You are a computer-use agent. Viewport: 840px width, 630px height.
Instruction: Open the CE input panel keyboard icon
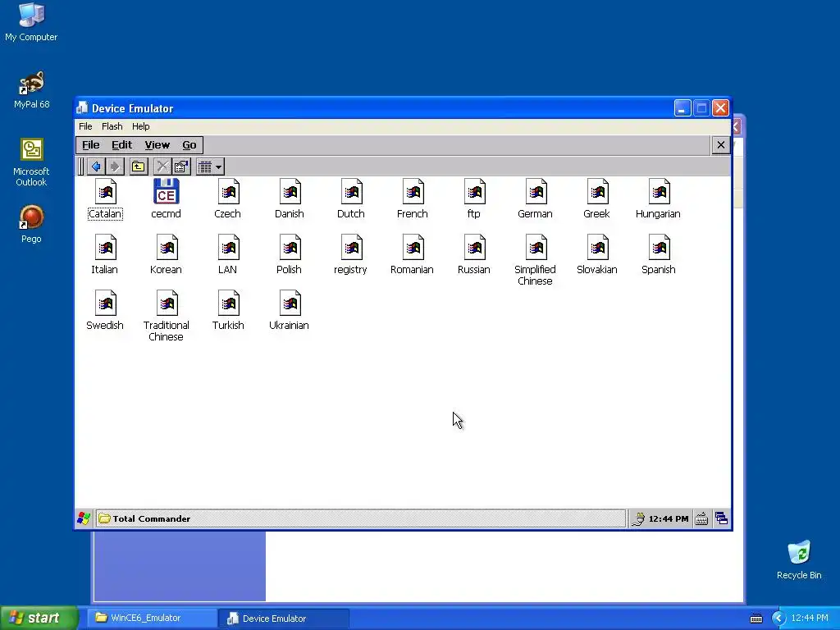pyautogui.click(x=702, y=518)
